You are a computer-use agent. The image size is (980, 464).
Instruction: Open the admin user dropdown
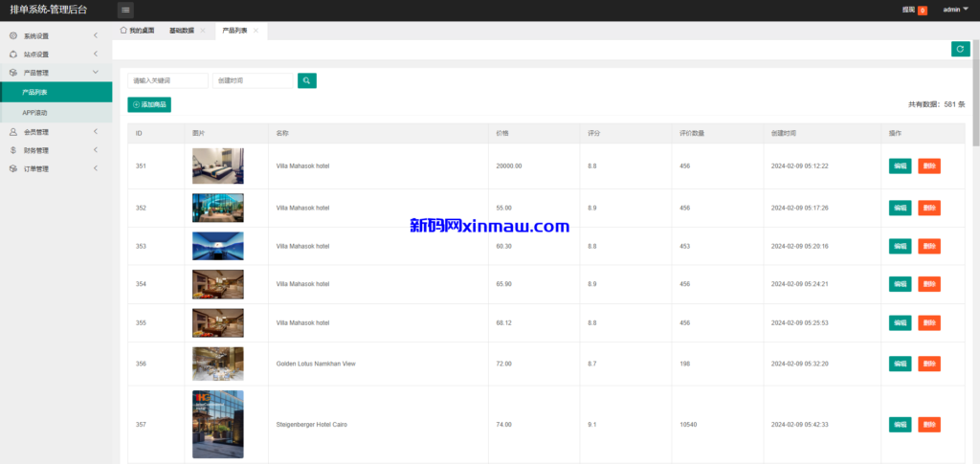955,10
